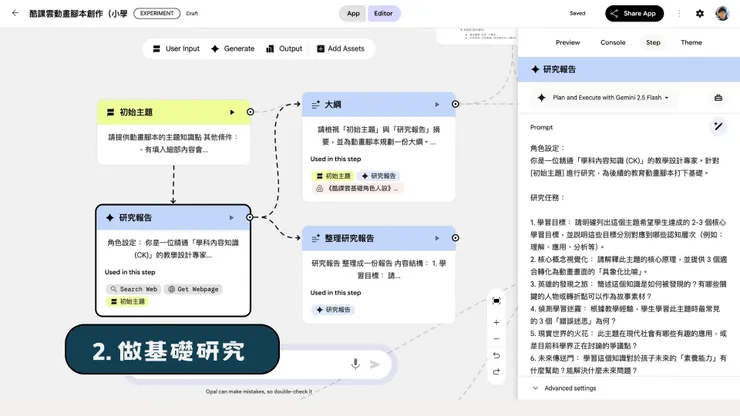Image resolution: width=740 pixels, height=416 pixels.
Task: Click the Get Webpage tool chip
Action: [x=193, y=289]
